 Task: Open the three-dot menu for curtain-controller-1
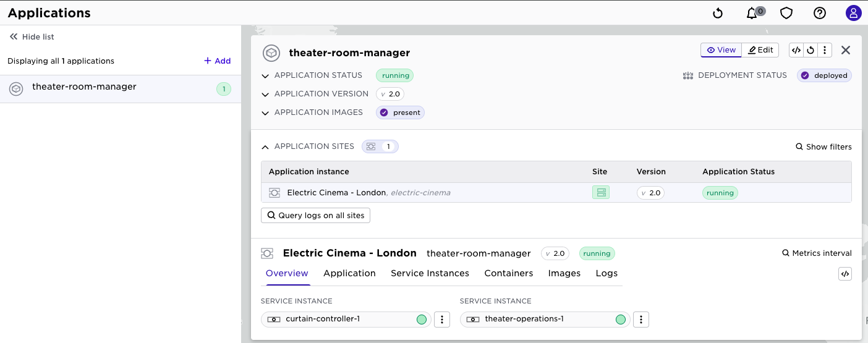(x=441, y=320)
